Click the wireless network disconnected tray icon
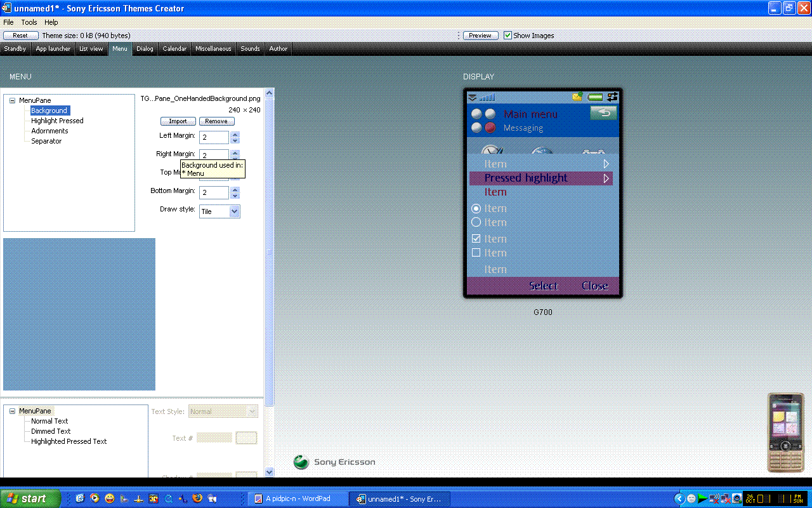Image resolution: width=812 pixels, height=508 pixels. coord(714,498)
